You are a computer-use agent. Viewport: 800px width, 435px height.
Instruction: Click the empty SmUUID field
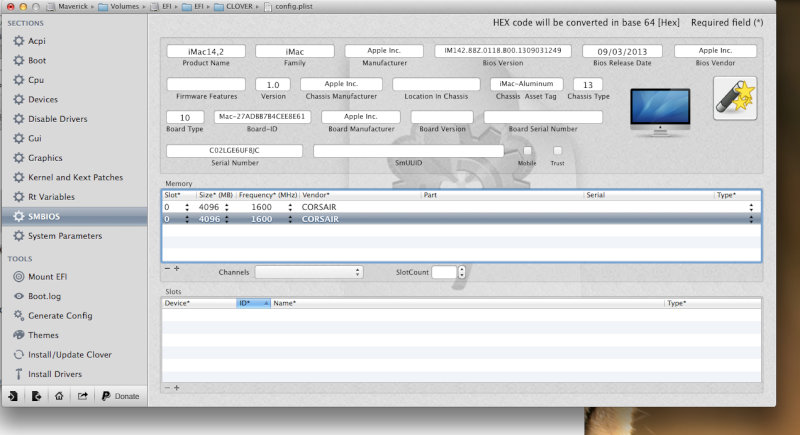coord(409,151)
